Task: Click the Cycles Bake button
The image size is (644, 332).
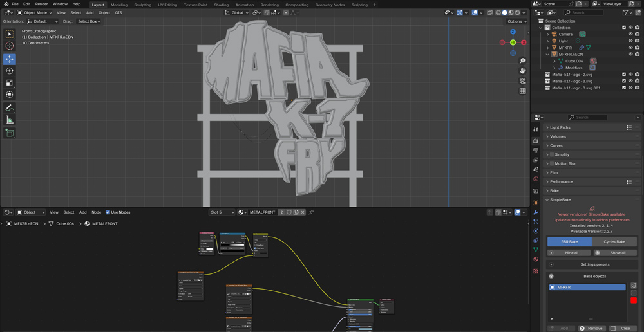Action: coord(614,242)
